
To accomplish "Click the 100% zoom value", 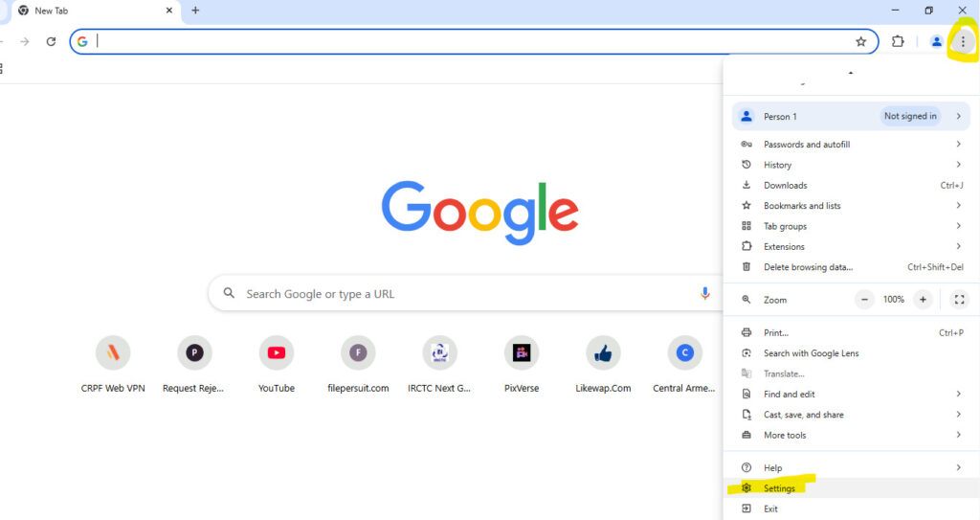I will click(893, 300).
